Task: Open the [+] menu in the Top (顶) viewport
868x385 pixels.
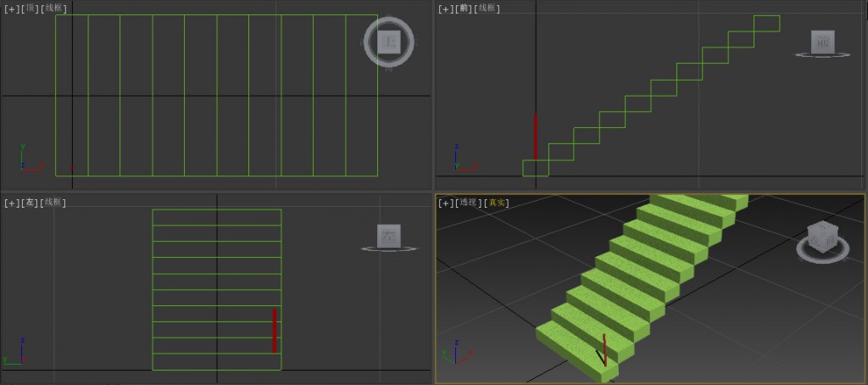Action: [x=12, y=8]
